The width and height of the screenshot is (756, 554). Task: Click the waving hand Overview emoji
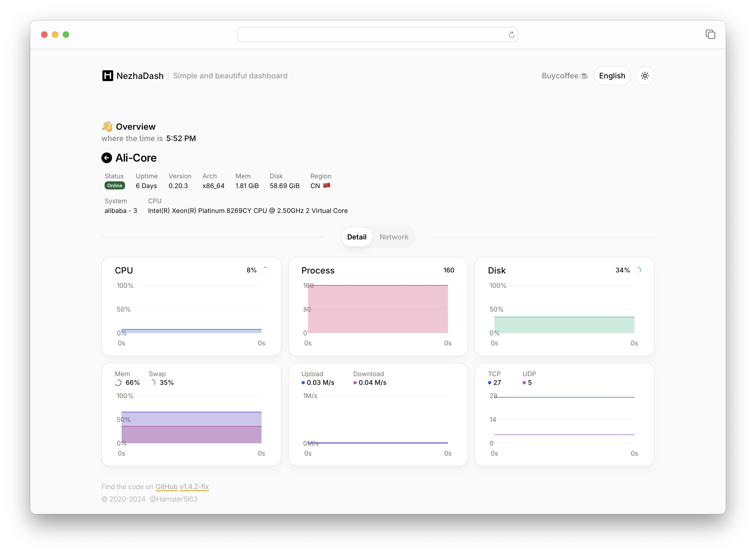pos(107,126)
